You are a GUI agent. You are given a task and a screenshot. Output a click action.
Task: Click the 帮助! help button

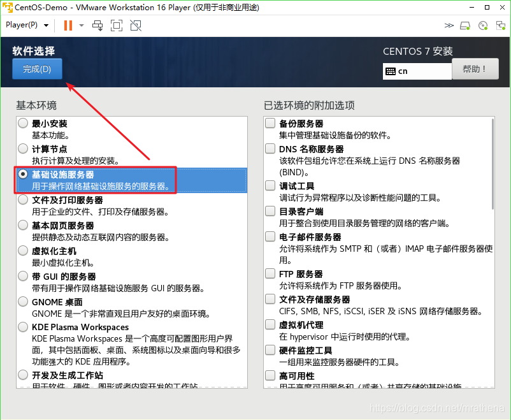tap(475, 69)
